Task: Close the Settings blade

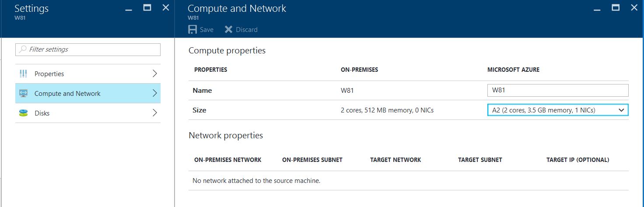Action: (x=165, y=8)
